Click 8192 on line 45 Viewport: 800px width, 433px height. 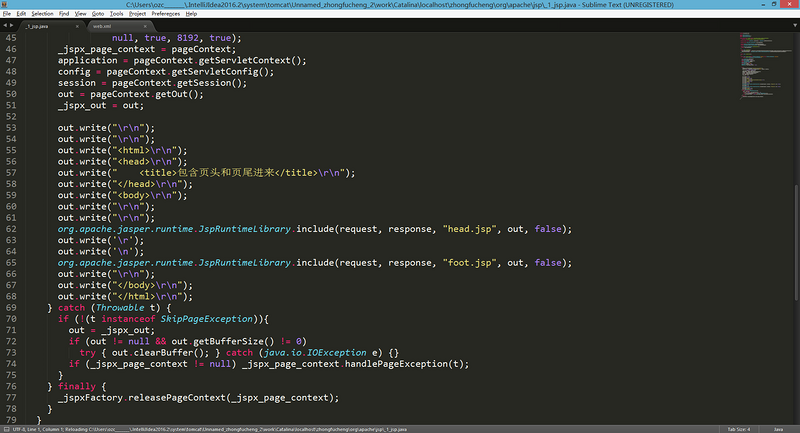pyautogui.click(x=188, y=38)
